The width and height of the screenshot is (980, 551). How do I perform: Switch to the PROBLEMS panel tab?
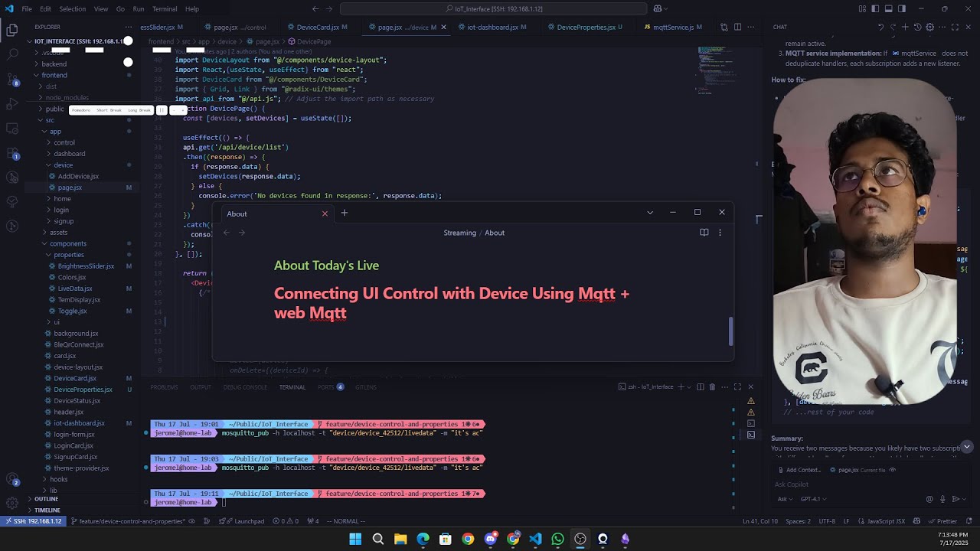coord(164,387)
